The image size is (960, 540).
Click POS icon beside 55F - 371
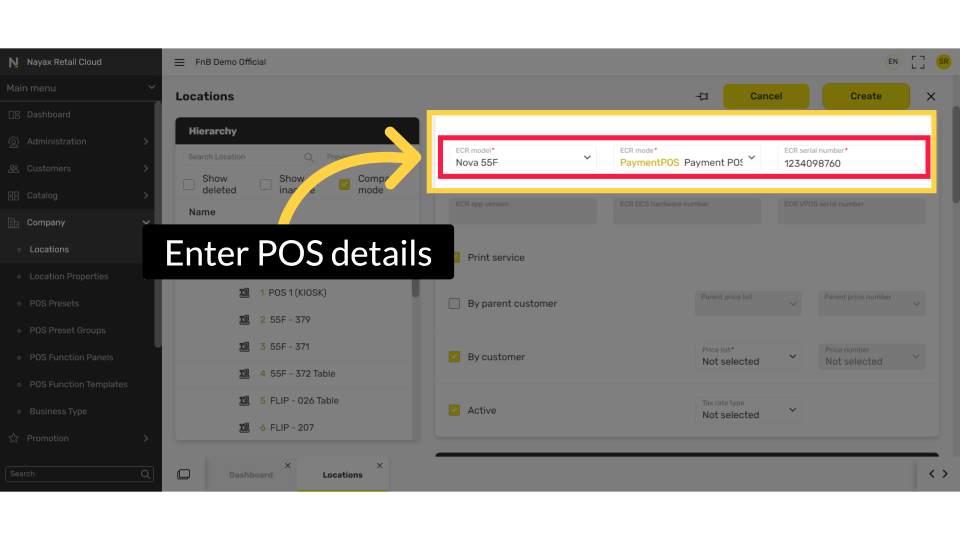244,347
